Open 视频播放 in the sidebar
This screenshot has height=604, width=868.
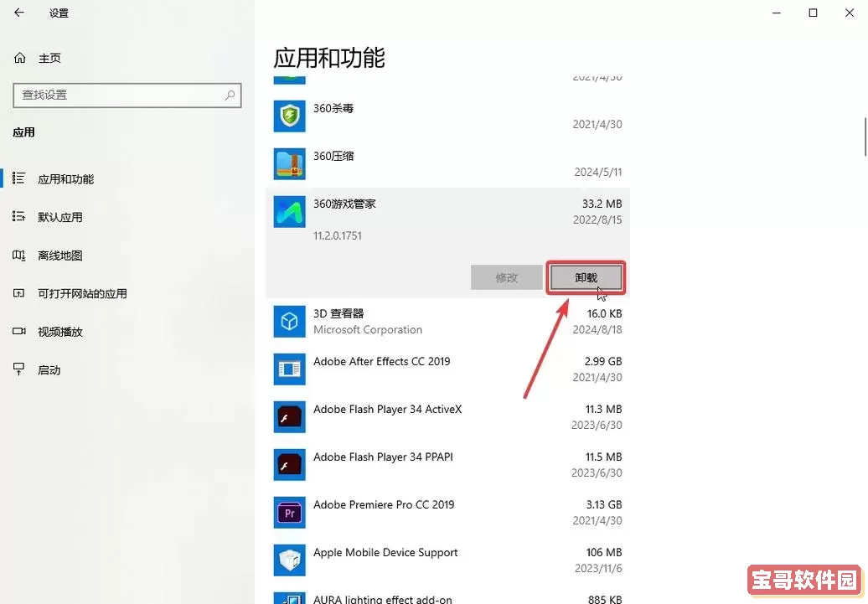[x=59, y=332]
